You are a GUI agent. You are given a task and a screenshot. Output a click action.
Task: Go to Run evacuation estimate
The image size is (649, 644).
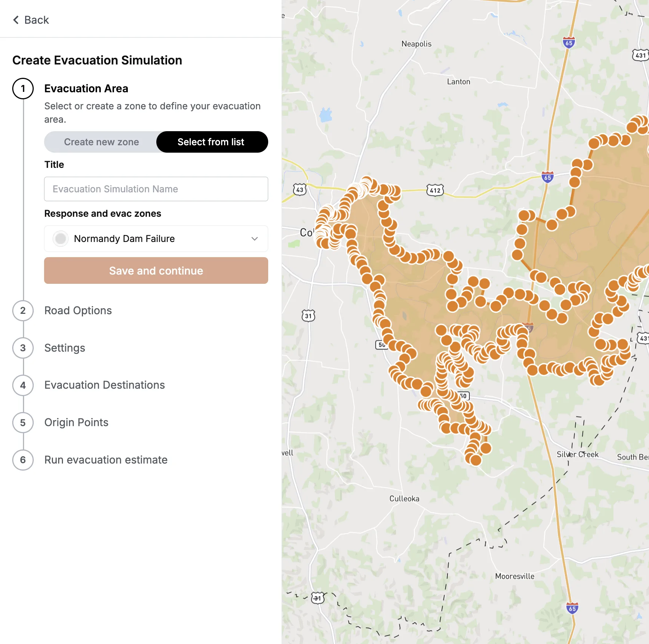coord(106,460)
